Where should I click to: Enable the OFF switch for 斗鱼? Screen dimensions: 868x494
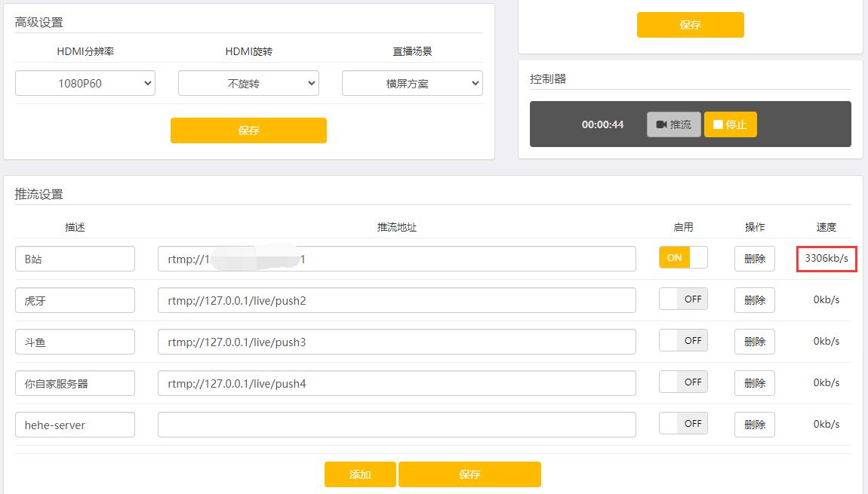(x=683, y=340)
